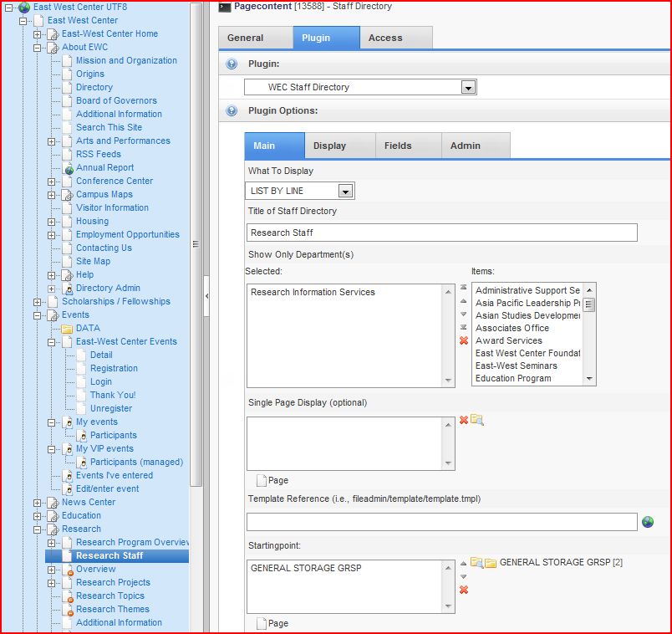Browse for records beside Startingpoint list
Screen dimensions: 672x634
coord(477,562)
